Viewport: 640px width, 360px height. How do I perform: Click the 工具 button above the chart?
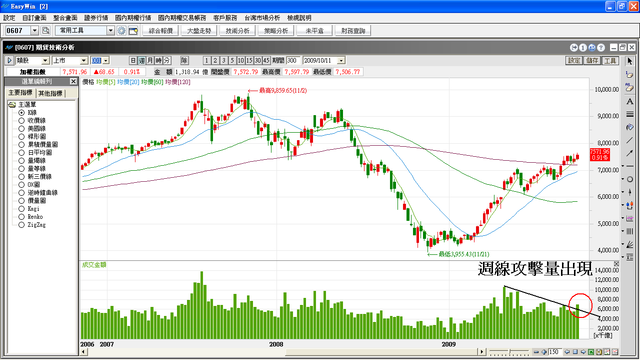[610, 60]
